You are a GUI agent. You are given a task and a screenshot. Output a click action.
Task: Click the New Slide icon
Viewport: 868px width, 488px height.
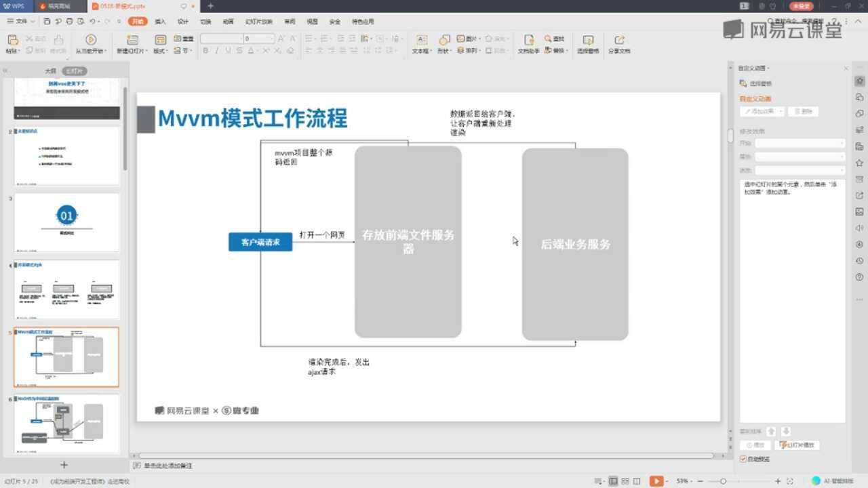tap(132, 39)
